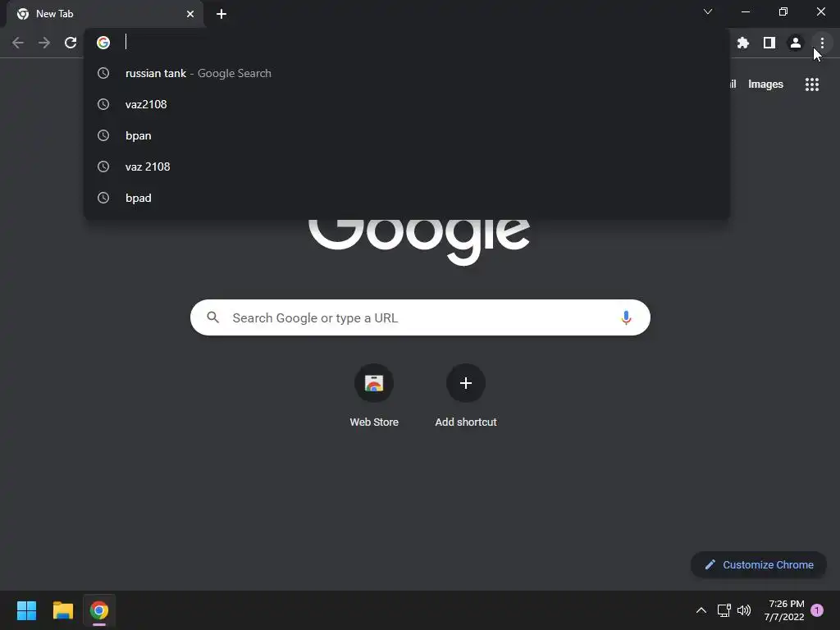Click the back navigation arrow
The width and height of the screenshot is (840, 630).
18,43
